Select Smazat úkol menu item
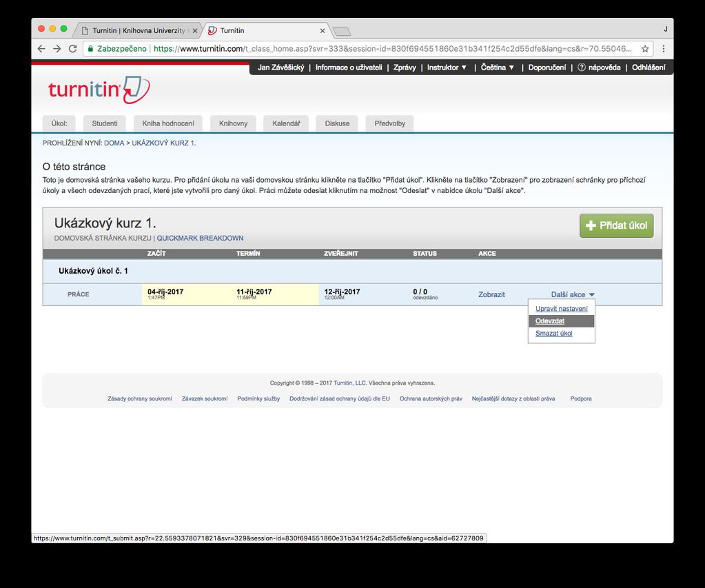Screen dimensions: 705x588 point(553,334)
